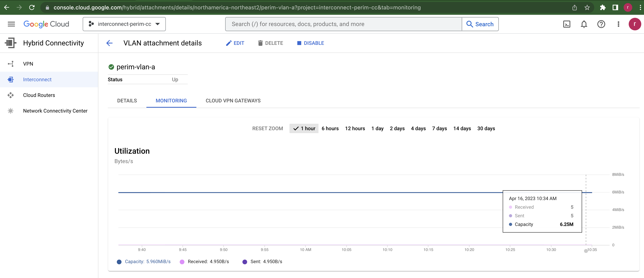Open the more options three-dot menu

(x=619, y=24)
